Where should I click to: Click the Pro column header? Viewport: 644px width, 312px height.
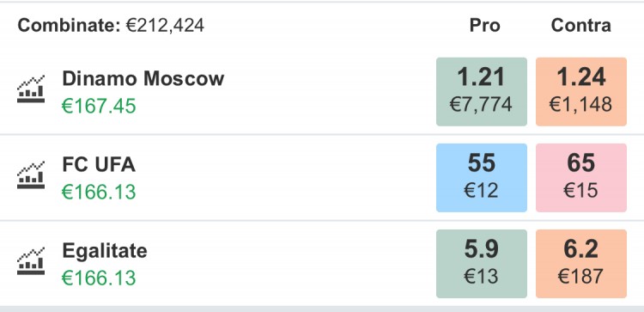484,26
